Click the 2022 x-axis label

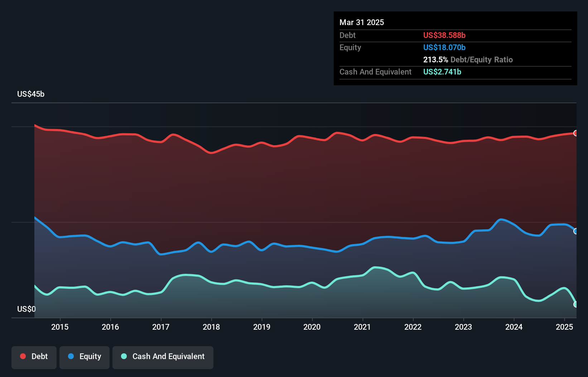click(x=413, y=327)
